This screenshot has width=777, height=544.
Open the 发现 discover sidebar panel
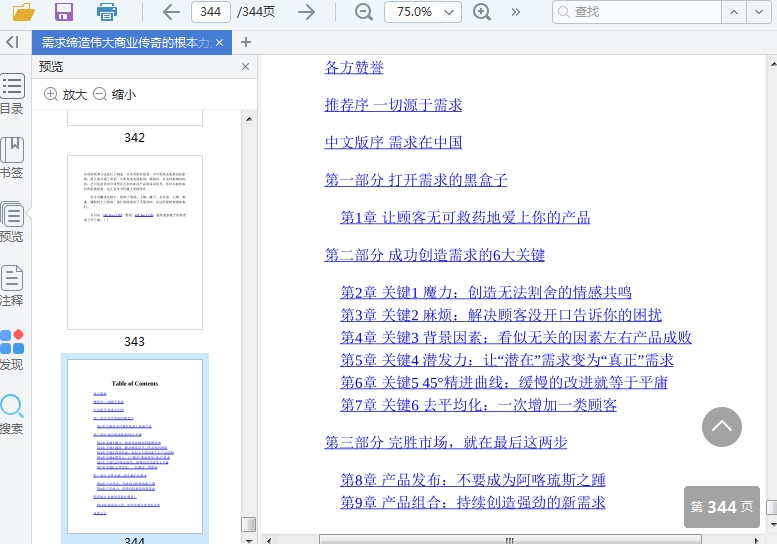(11, 350)
